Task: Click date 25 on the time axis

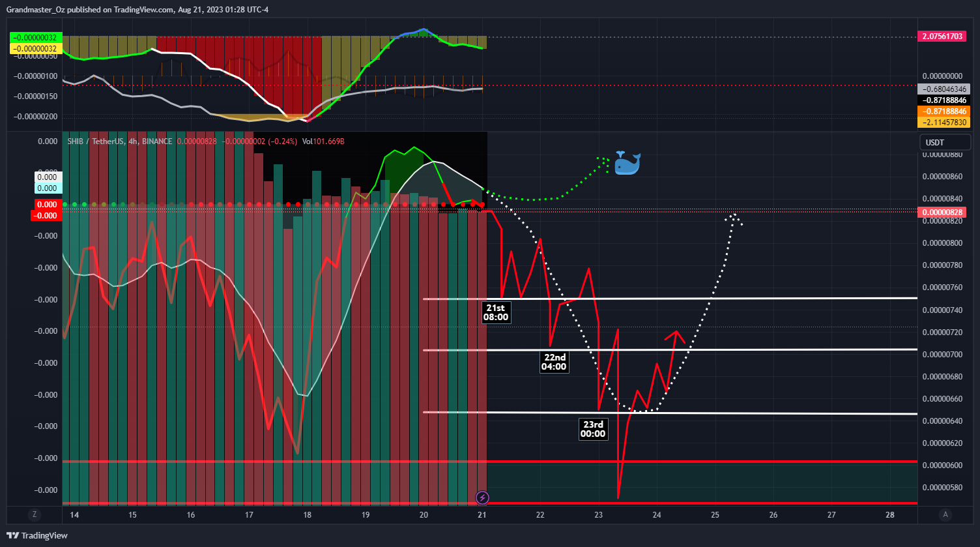Action: click(x=715, y=514)
